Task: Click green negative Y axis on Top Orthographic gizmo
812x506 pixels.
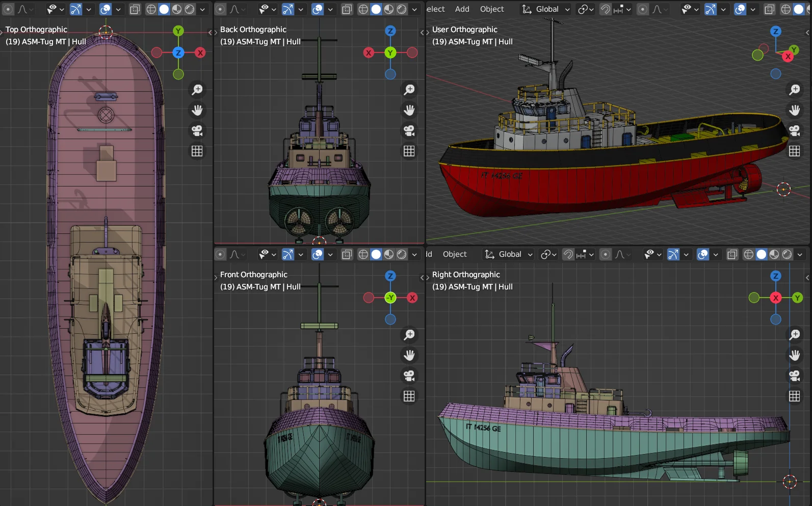Action: pyautogui.click(x=178, y=74)
